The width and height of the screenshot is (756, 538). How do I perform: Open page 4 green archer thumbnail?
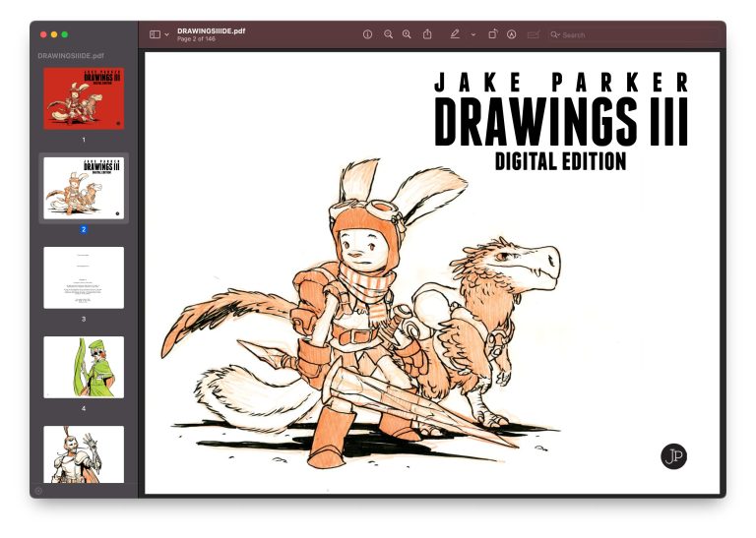point(84,367)
